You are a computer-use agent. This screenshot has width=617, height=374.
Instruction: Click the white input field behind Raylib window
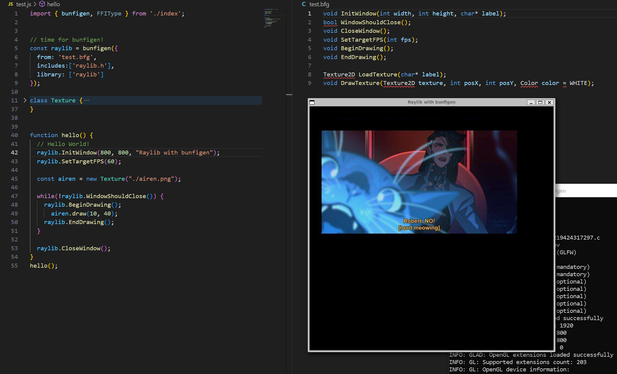[x=586, y=191]
